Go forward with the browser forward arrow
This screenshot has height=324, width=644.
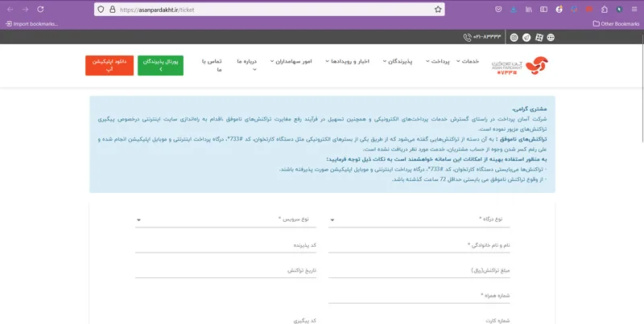point(26,10)
